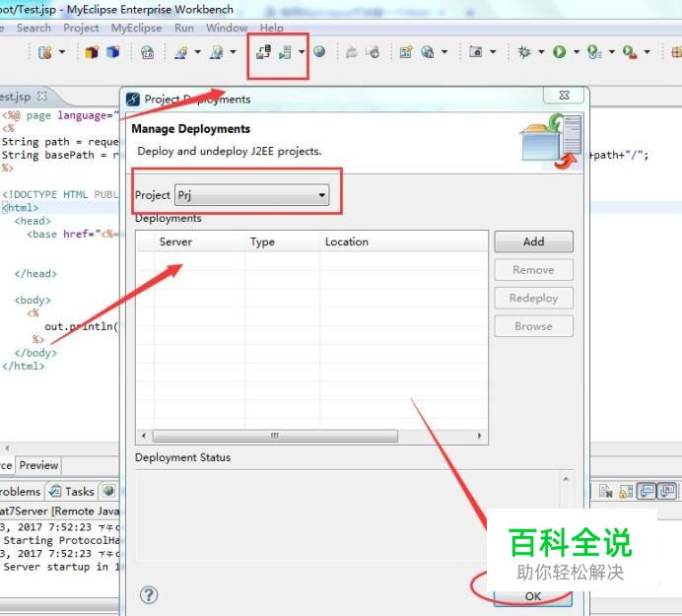Toggle the console scroll lock icon
Screen dimensions: 682x616
pyautogui.click(x=626, y=492)
